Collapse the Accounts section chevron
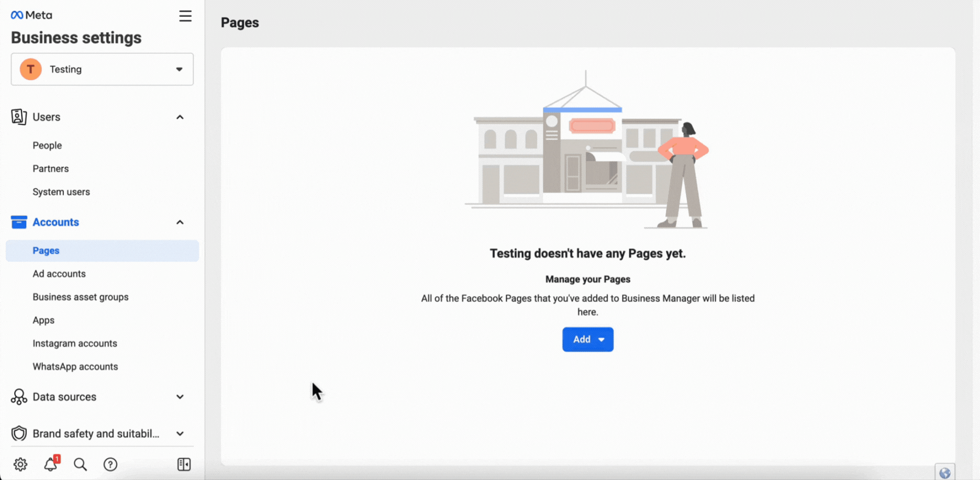Image resolution: width=980 pixels, height=480 pixels. pyautogui.click(x=180, y=222)
